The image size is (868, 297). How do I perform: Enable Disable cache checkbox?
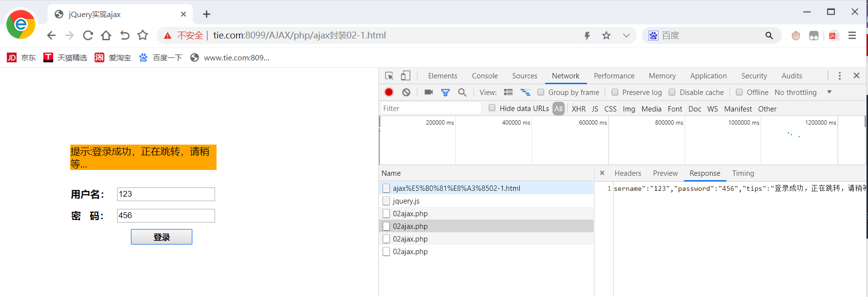672,92
